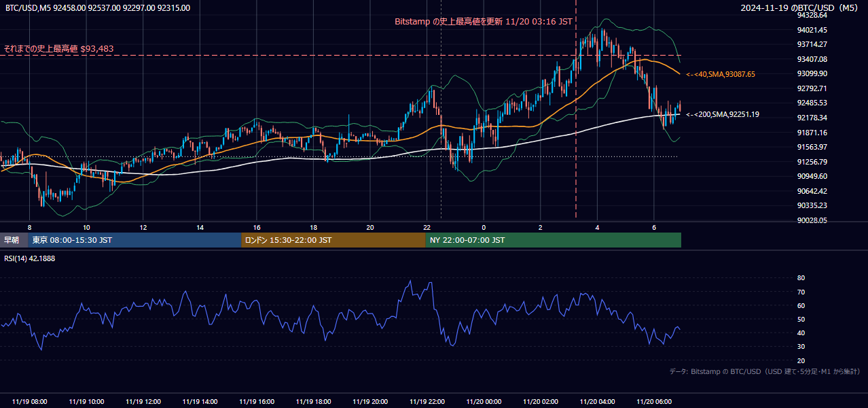Click RSI scale value 70

point(801,292)
